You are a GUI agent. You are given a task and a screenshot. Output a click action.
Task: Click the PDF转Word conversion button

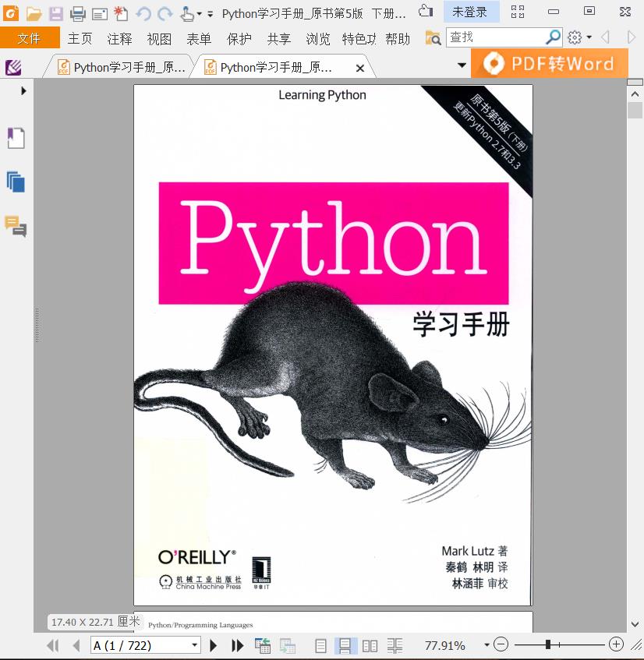(x=549, y=63)
